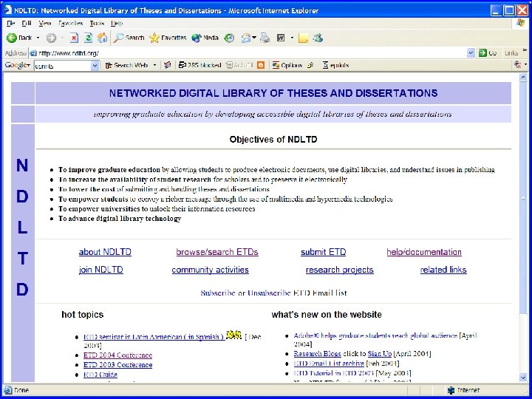Open the View menu
Image resolution: width=532 pixels, height=399 pixels.
[x=45, y=23]
